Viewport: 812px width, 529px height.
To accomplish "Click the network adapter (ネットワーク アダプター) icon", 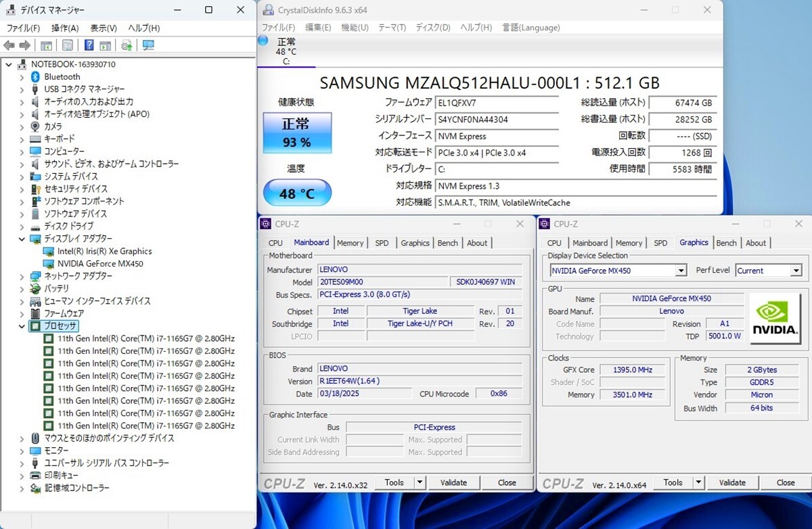I will click(36, 276).
